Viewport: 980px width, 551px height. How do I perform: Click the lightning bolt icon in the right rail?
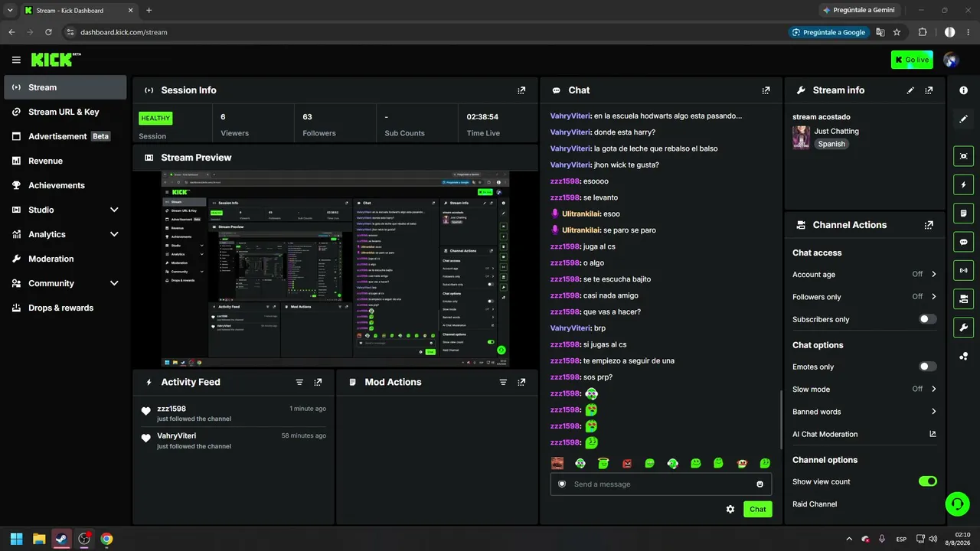point(963,184)
